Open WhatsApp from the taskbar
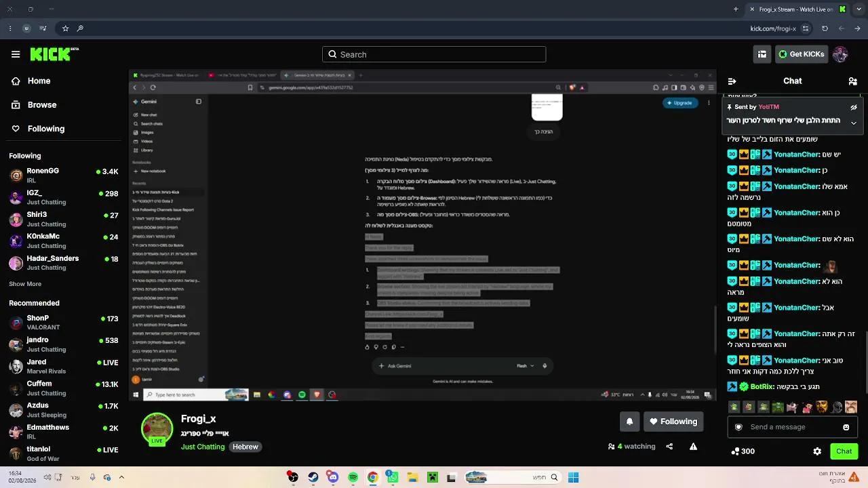Viewport: 868px width, 488px height. [x=392, y=477]
